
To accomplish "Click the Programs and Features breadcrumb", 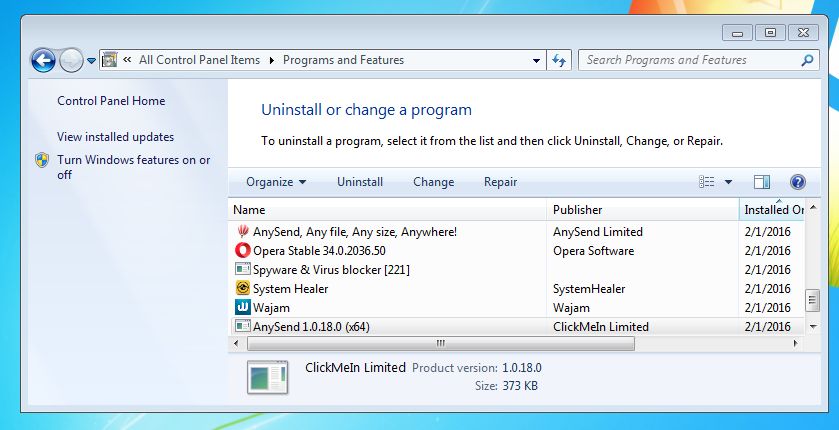I will coord(343,60).
